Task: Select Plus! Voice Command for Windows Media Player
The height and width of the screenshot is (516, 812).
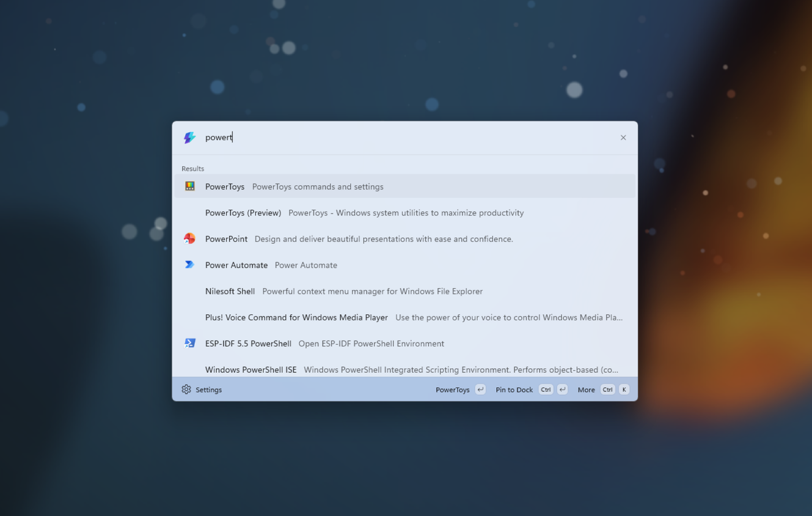Action: [405, 317]
